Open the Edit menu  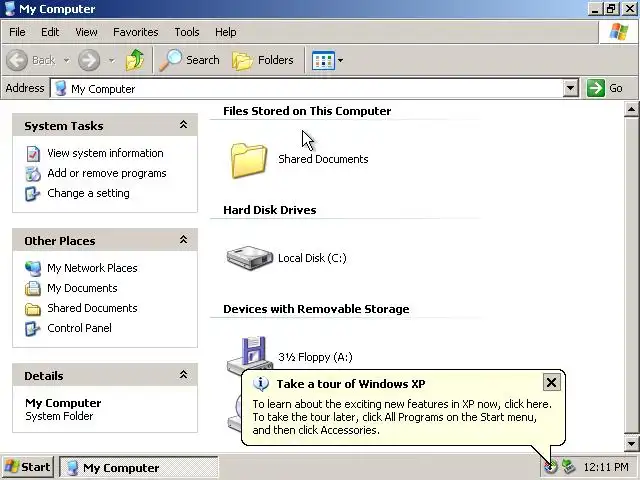50,32
